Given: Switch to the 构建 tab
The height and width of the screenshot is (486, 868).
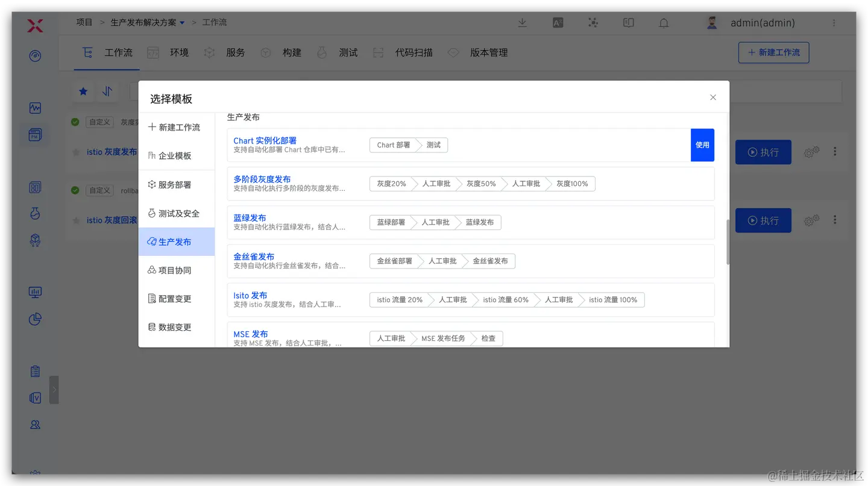Looking at the screenshot, I should (x=281, y=53).
